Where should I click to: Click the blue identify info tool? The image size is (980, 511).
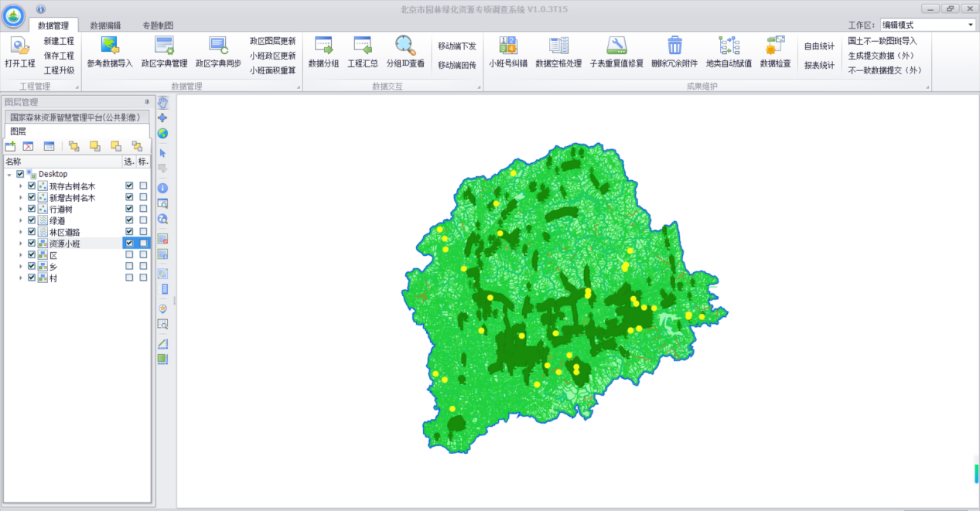(x=162, y=188)
